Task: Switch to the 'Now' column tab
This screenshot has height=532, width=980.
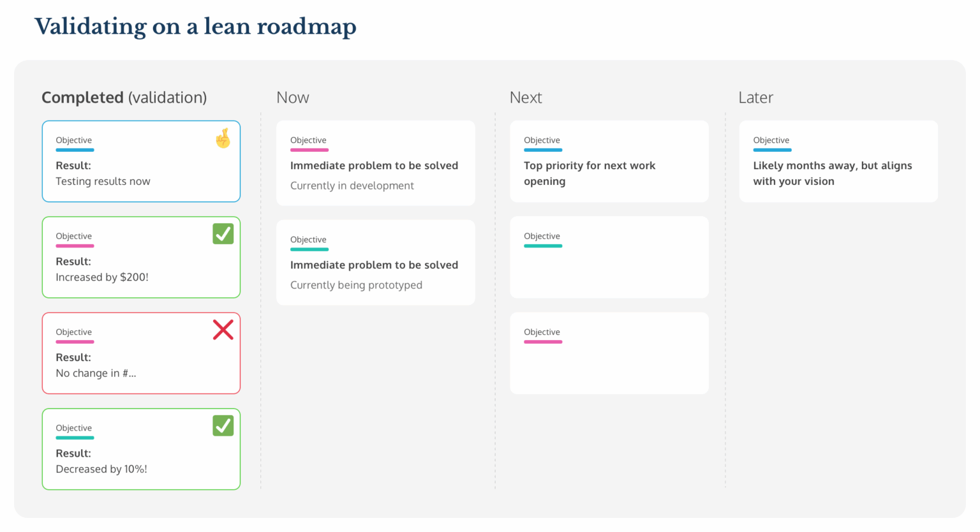Action: [292, 97]
